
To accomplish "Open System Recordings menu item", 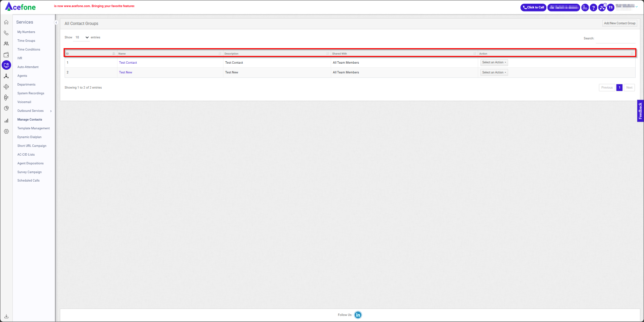I will click(x=31, y=93).
